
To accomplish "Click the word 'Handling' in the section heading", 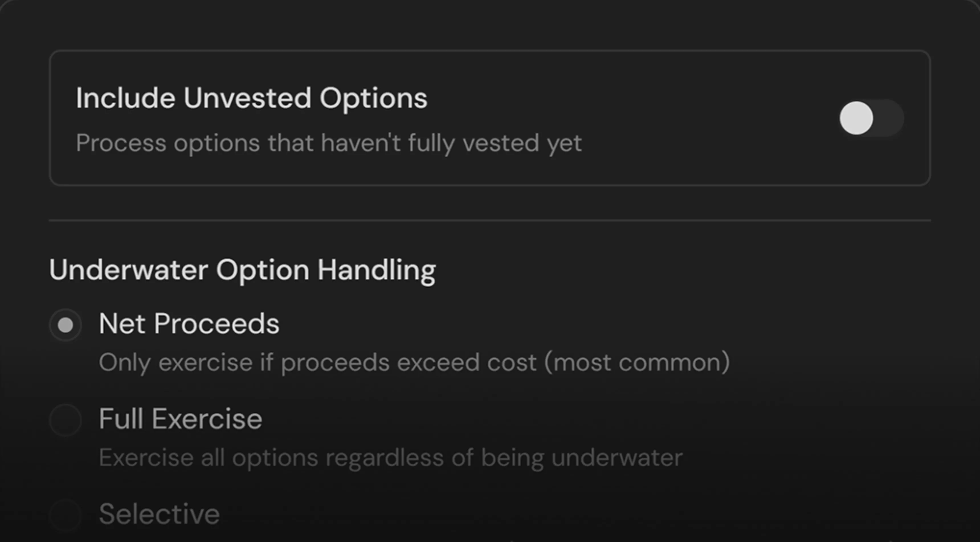I will (377, 270).
